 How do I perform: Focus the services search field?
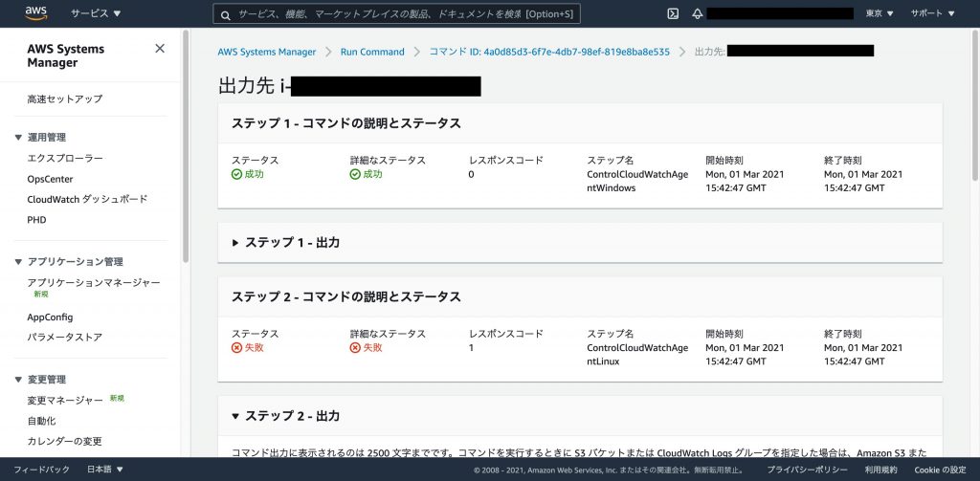pos(396,13)
